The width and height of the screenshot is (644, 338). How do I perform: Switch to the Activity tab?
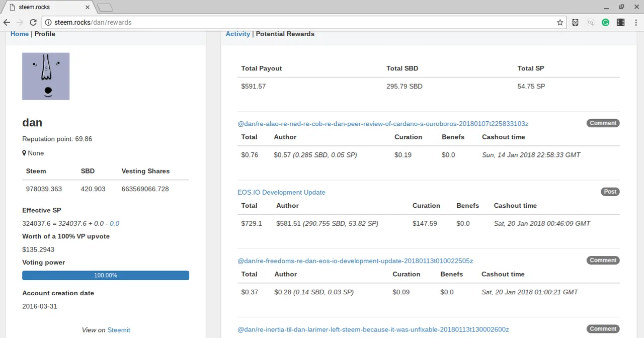pyautogui.click(x=237, y=34)
